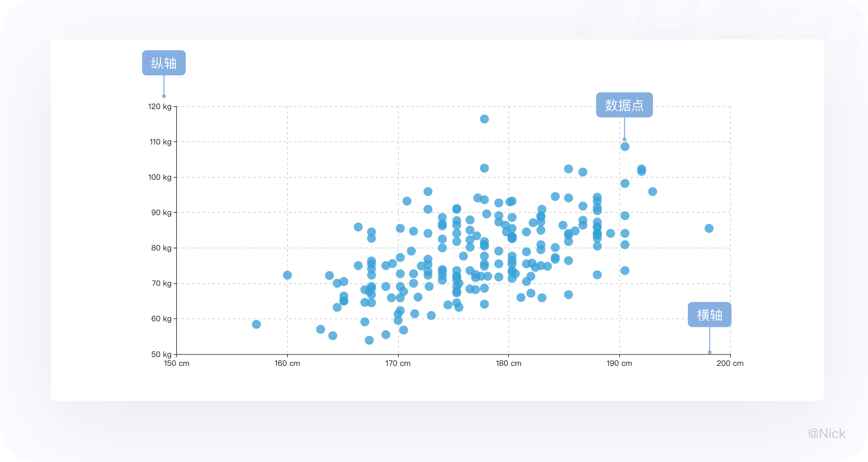
Task: Click the @Nick watermark text
Action: [827, 434]
